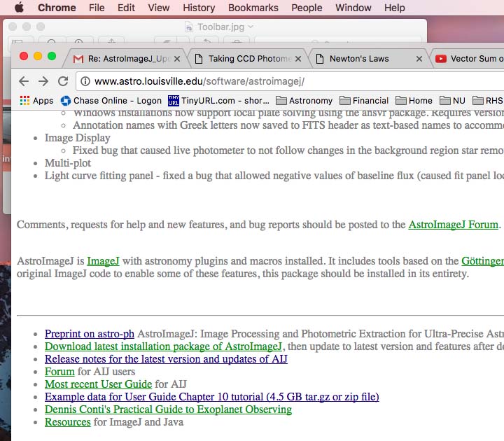This screenshot has height=441, width=504.
Task: Expand the Home bookmarks folder
Action: click(414, 101)
